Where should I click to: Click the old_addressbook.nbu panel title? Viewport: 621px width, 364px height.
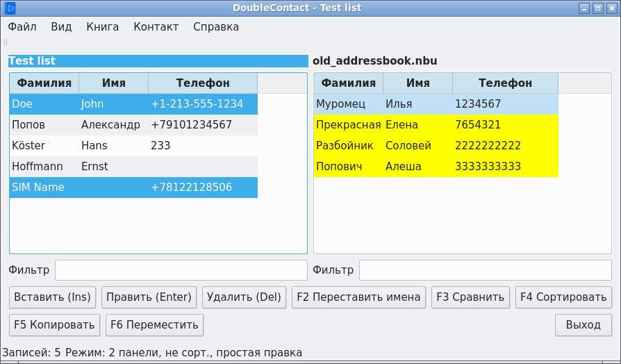coord(374,61)
